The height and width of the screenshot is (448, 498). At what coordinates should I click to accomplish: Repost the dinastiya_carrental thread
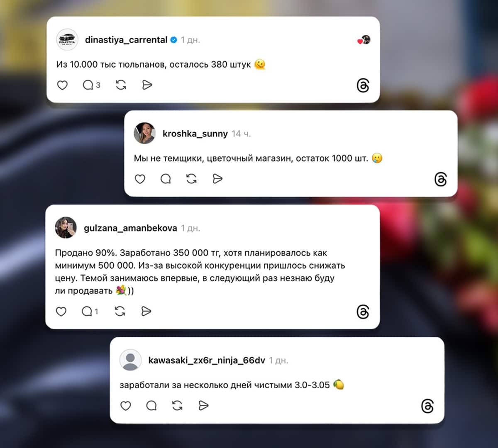point(121,85)
